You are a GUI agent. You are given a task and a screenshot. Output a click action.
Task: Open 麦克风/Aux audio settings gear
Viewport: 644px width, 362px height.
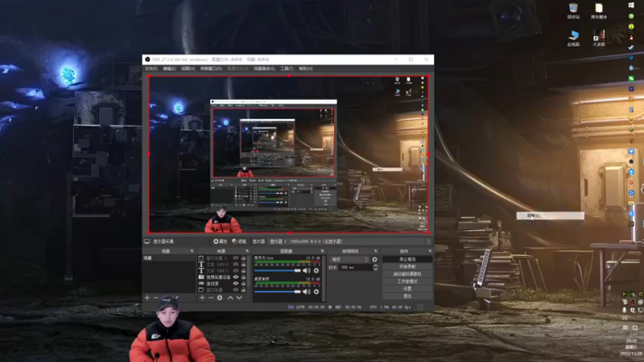[x=316, y=270]
